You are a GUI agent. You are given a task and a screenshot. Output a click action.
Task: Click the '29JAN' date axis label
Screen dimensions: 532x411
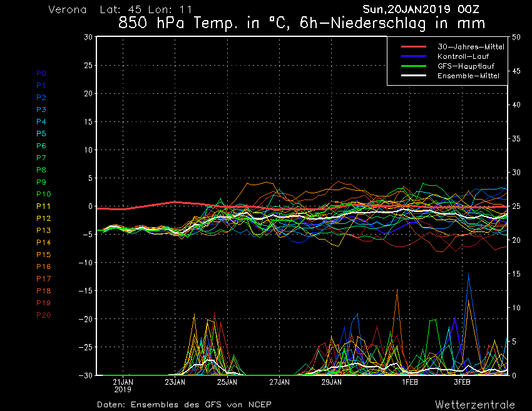coord(332,382)
